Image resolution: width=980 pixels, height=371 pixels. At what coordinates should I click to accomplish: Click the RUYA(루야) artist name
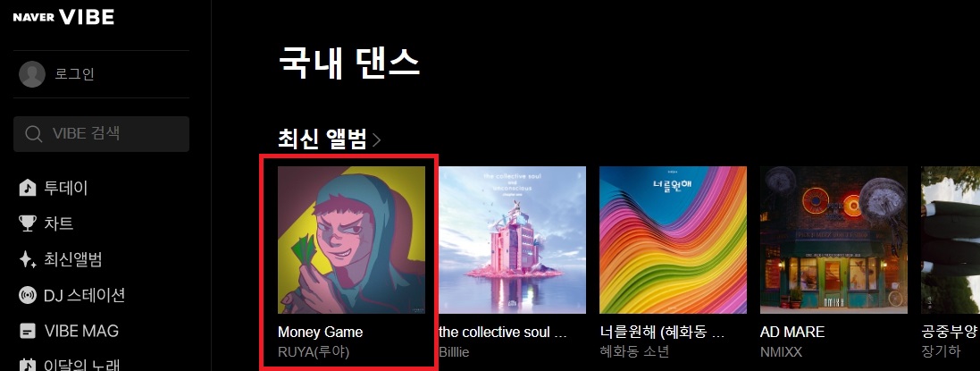tap(314, 351)
